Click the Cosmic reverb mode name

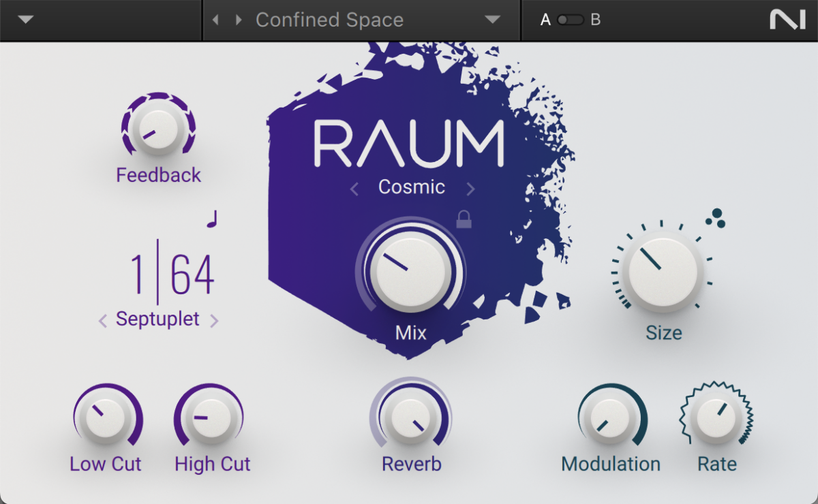pyautogui.click(x=412, y=187)
